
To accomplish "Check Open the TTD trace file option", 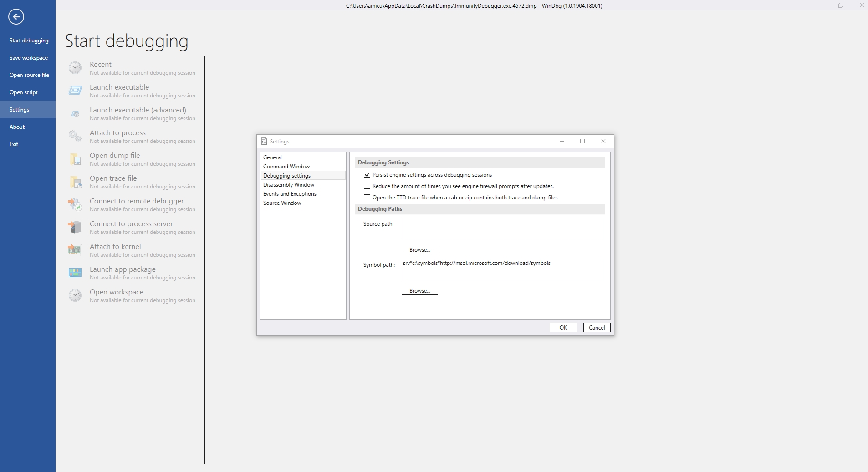I will 367,197.
